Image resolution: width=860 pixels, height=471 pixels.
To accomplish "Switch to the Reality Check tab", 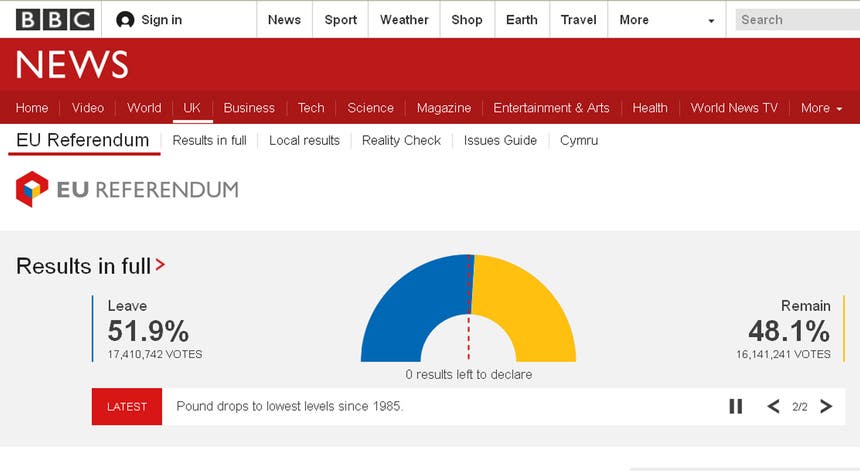I will [x=401, y=140].
